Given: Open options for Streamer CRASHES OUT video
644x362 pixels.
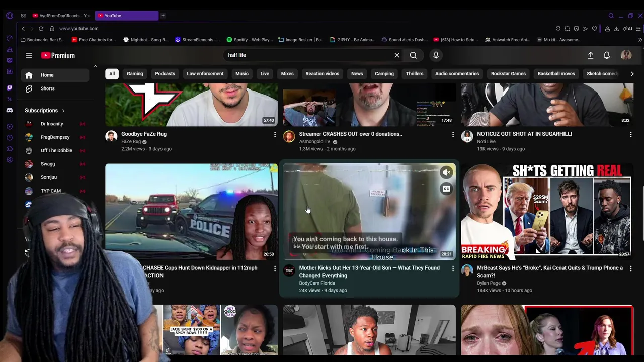Looking at the screenshot, I should (453, 134).
